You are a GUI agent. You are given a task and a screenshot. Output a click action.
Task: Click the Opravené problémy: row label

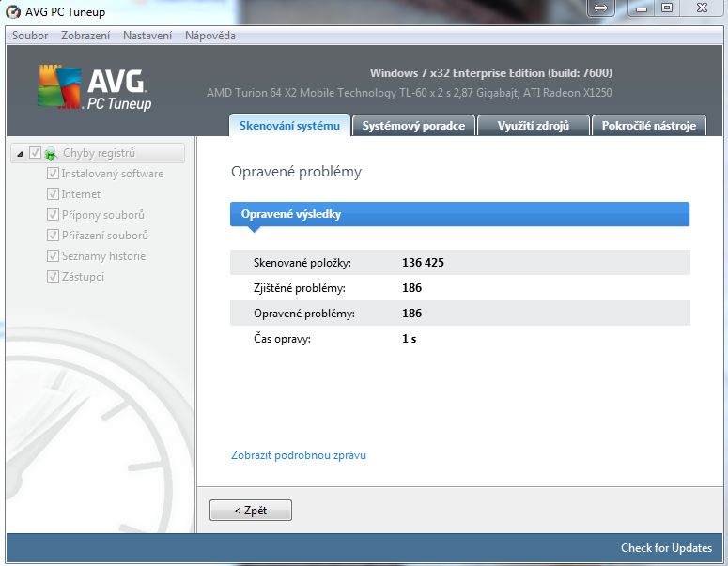point(304,314)
